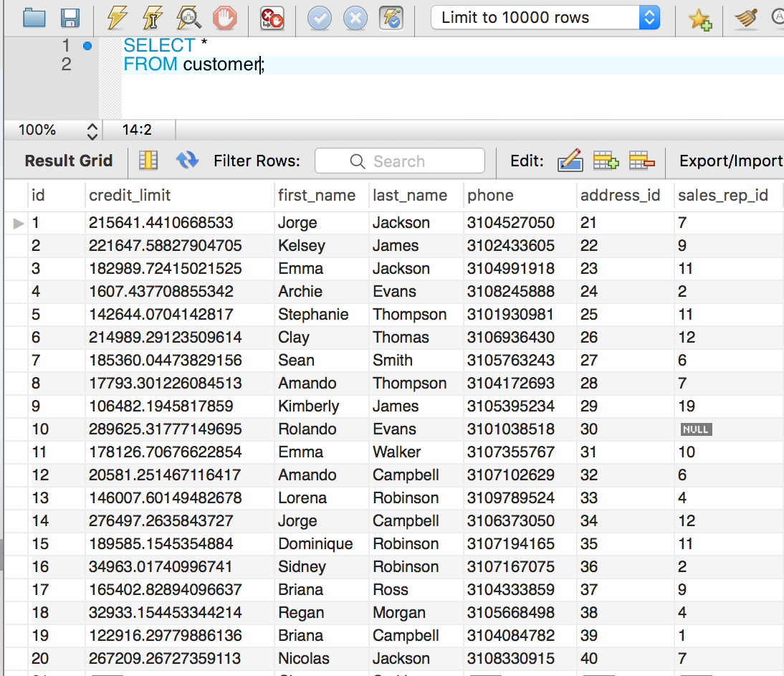Execute the query with lightning bolt icon
Screen dimensions: 784x676
[x=117, y=18]
